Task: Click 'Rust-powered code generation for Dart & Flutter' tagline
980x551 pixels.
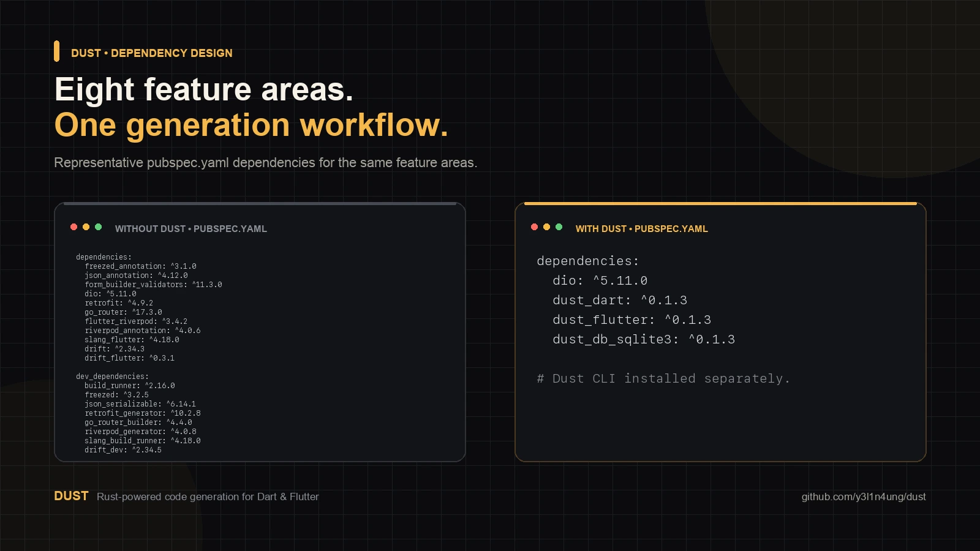Action: [208, 497]
